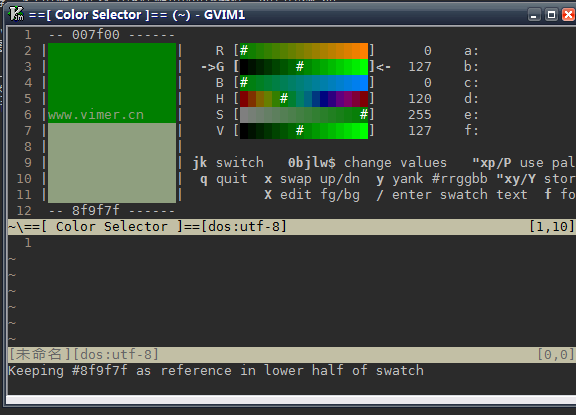Maximize the GVIM1 window
This screenshot has width=576, height=415.
tap(551, 15)
